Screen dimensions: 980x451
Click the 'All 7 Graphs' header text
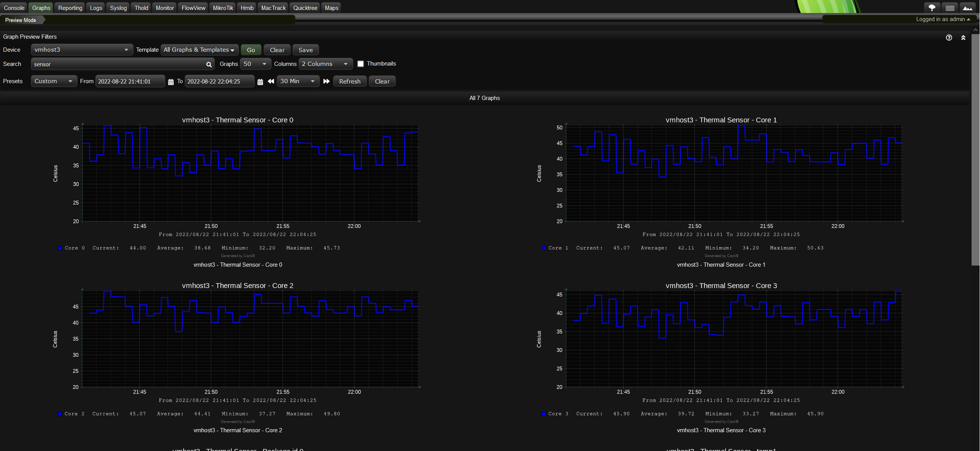pos(485,98)
